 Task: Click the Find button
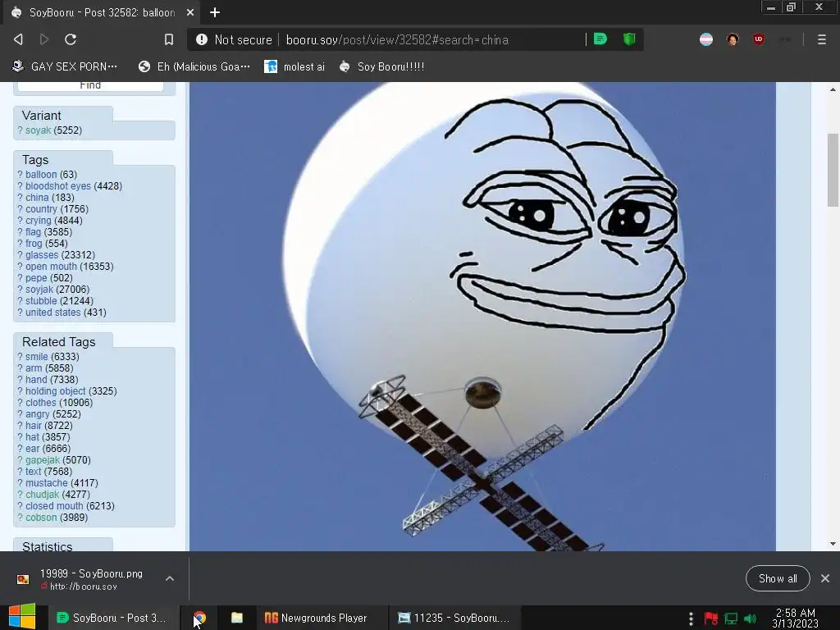click(x=90, y=85)
